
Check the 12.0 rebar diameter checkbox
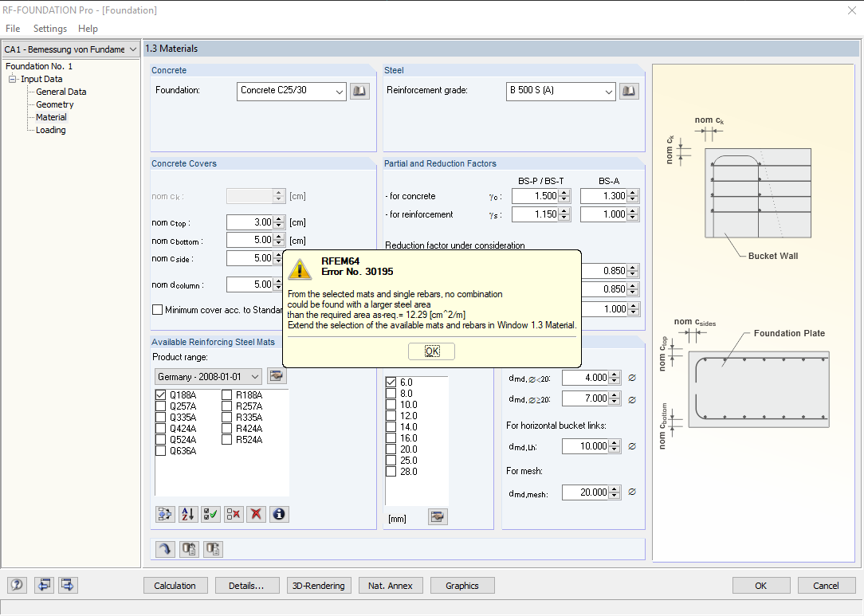391,416
